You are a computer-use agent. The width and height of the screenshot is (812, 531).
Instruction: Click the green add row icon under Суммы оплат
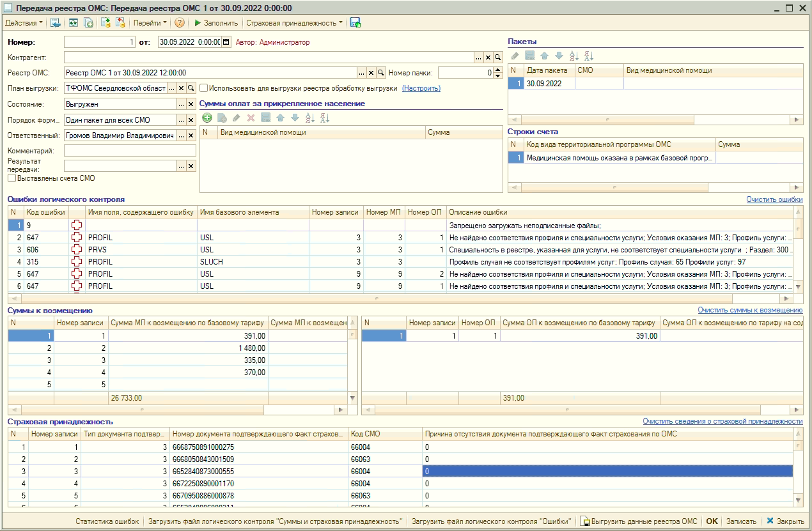[x=207, y=118]
